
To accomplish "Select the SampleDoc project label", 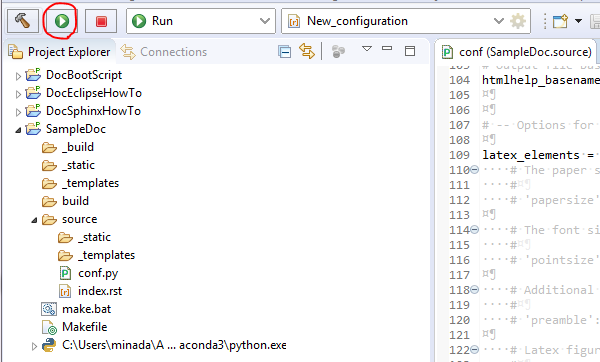I will point(76,129).
